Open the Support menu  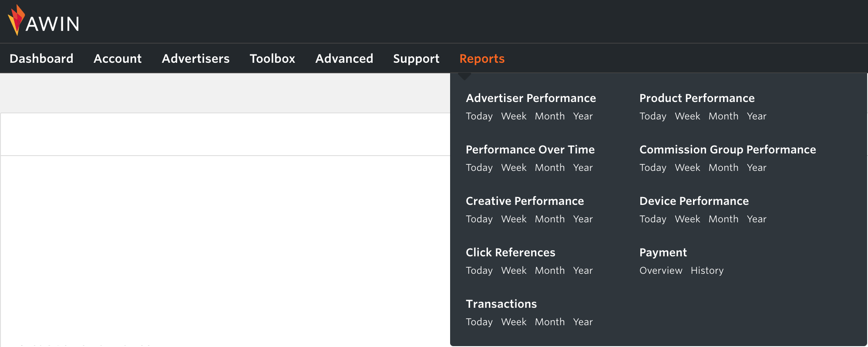click(x=416, y=58)
